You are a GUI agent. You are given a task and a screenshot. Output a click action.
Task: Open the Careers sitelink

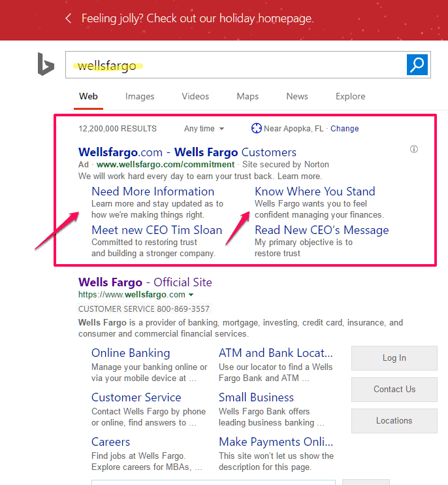[110, 442]
